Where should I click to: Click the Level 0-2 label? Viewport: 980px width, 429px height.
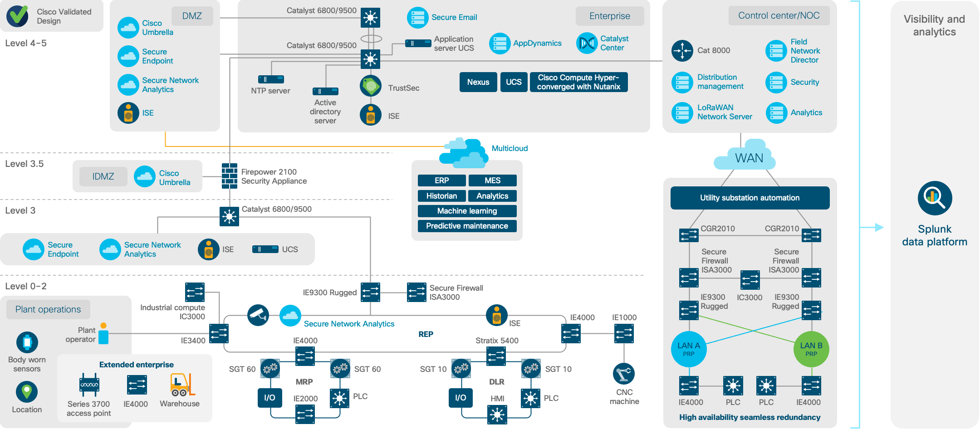tap(26, 286)
